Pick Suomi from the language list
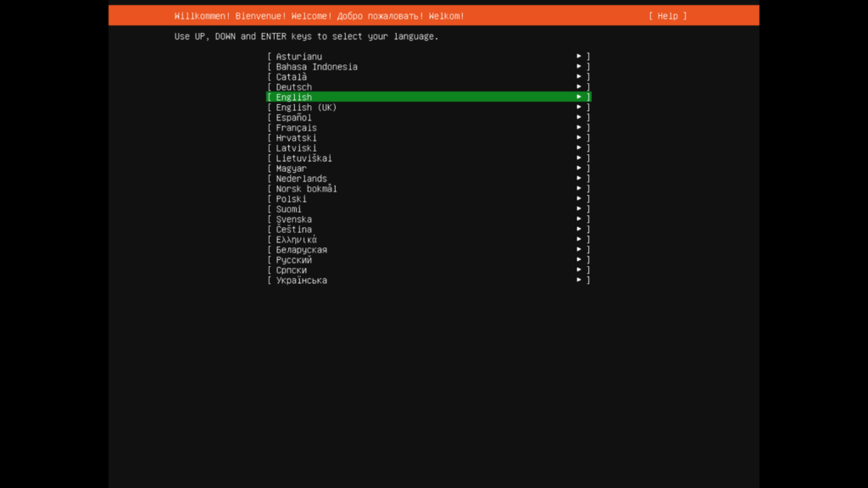The width and height of the screenshot is (868, 488). (428, 209)
